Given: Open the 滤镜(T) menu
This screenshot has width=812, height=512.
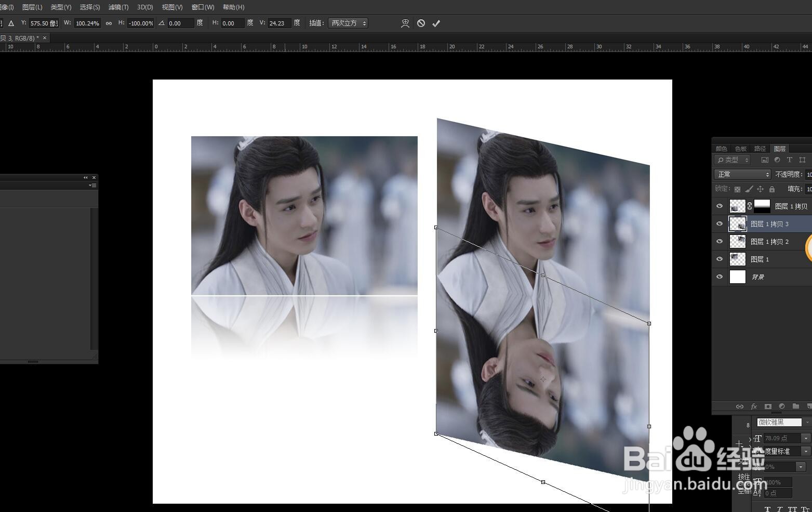Looking at the screenshot, I should click(118, 7).
